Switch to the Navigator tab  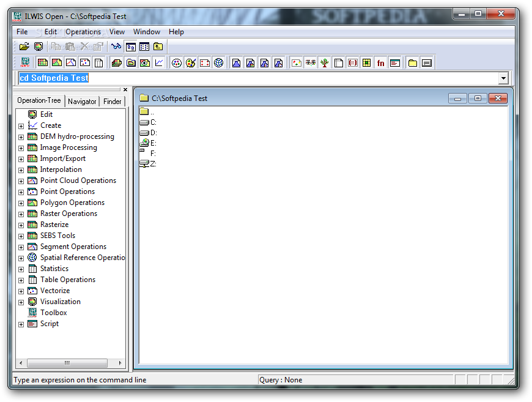82,101
